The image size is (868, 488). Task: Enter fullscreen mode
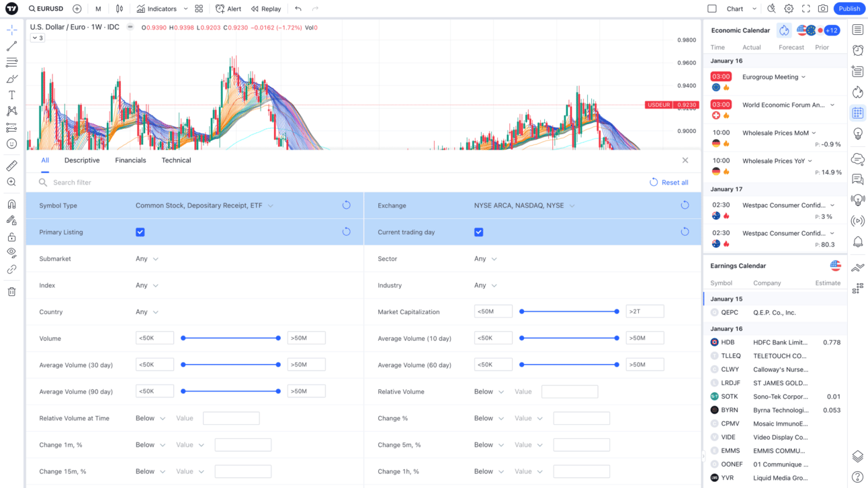click(806, 9)
